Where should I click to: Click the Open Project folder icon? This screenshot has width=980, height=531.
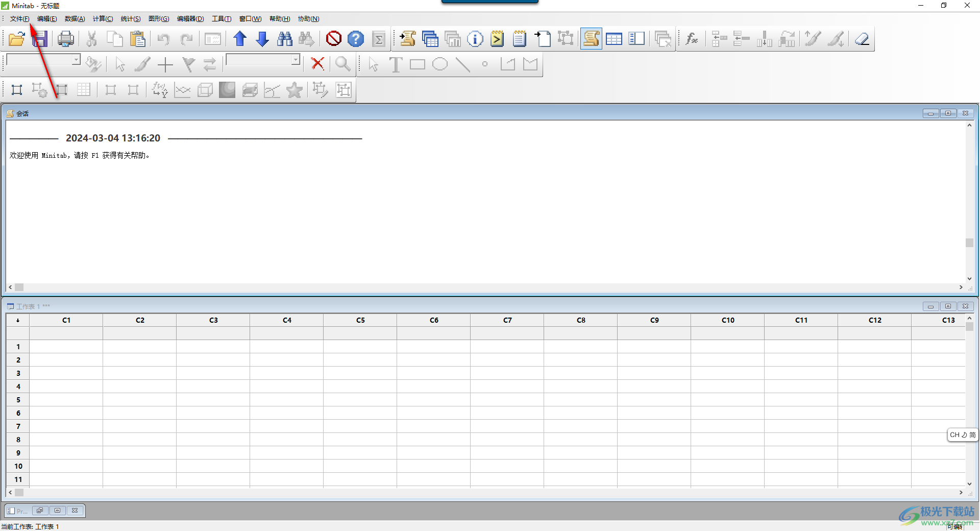[x=17, y=39]
